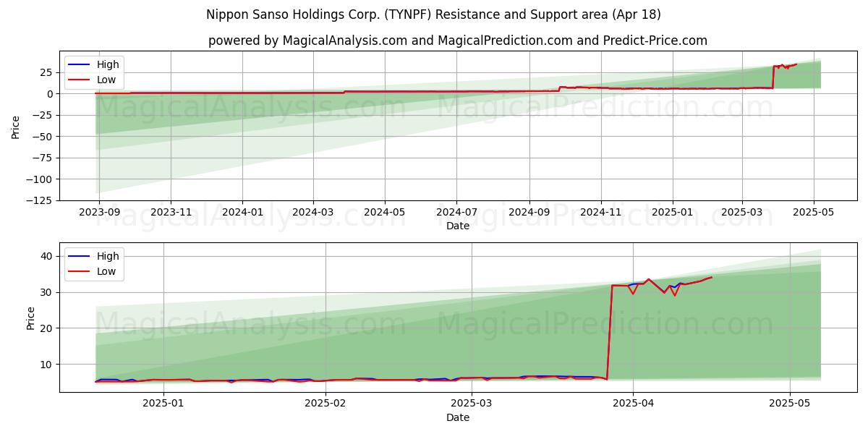
Task: Click the '2024-05' x-axis label
Action: pos(384,213)
